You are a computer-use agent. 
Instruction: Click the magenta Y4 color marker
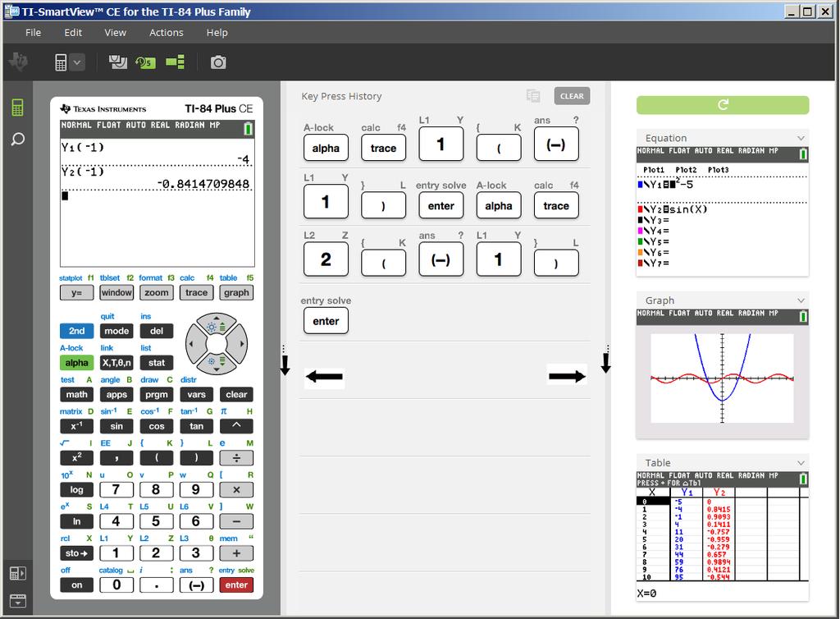[x=640, y=231]
